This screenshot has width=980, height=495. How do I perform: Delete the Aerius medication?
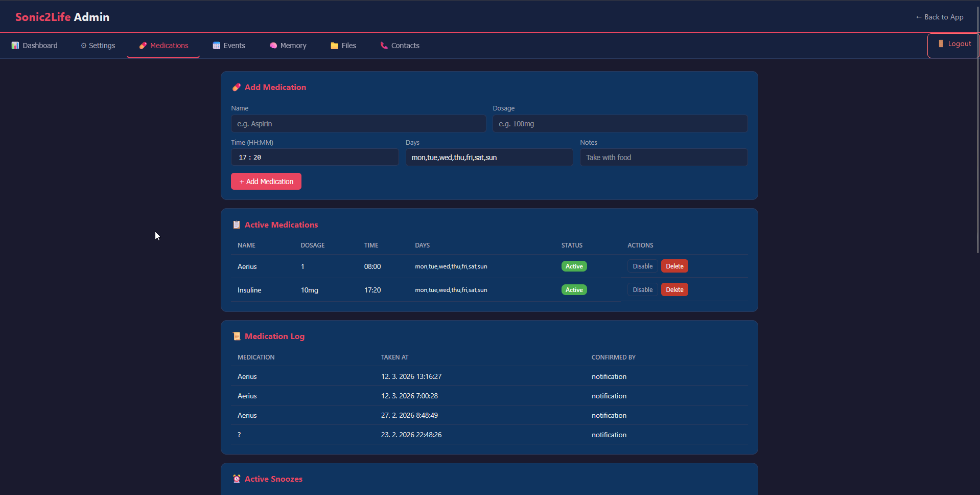pos(674,266)
